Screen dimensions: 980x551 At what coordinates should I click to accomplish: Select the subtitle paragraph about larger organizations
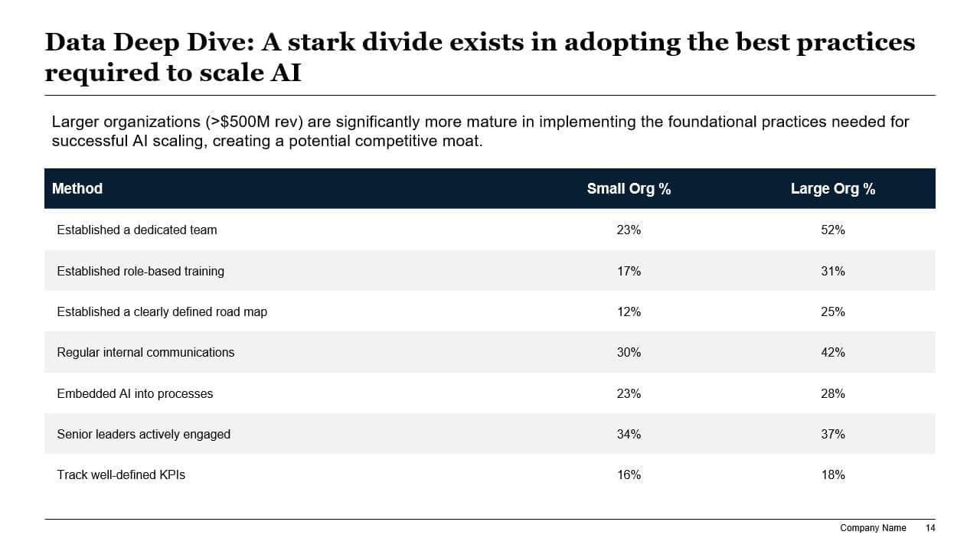point(480,132)
